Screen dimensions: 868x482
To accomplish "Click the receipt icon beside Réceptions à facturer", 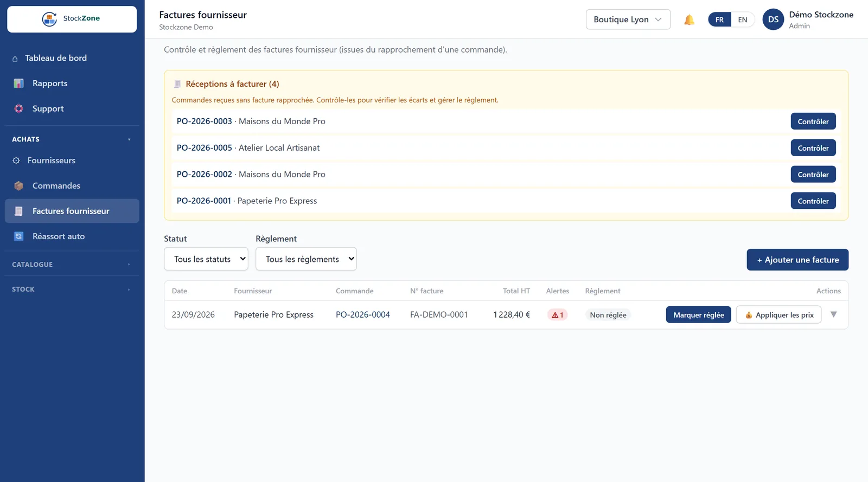I will click(x=177, y=84).
